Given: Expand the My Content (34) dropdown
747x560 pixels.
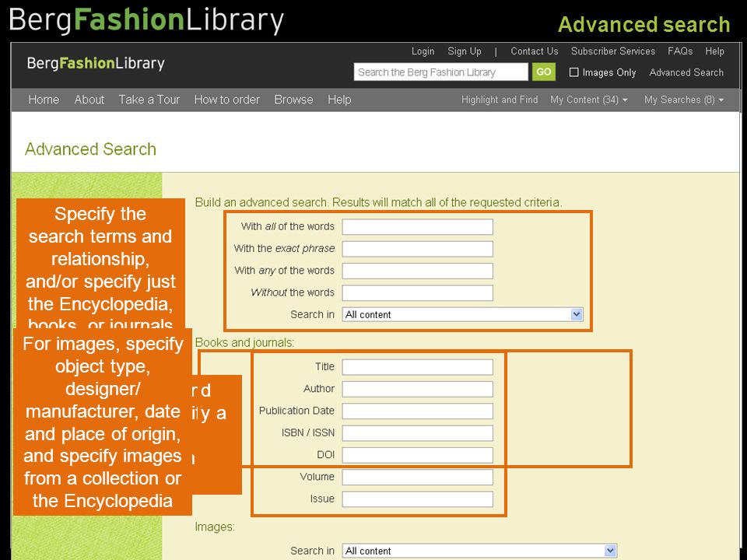Looking at the screenshot, I should point(589,100).
